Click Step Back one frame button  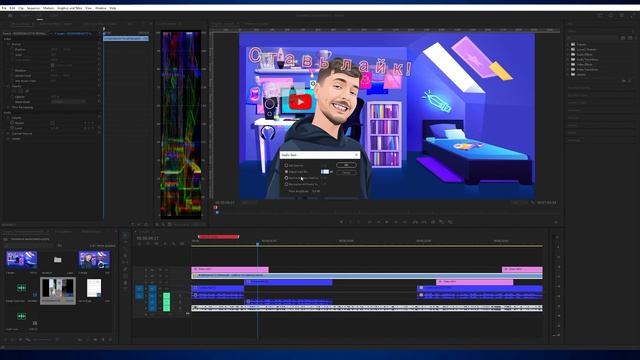coord(378,222)
